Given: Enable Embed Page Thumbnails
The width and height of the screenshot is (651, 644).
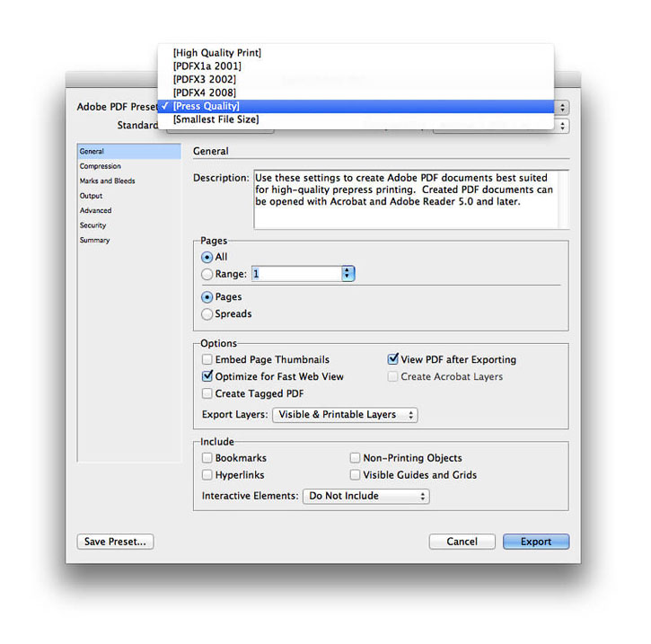Looking at the screenshot, I should point(207,359).
